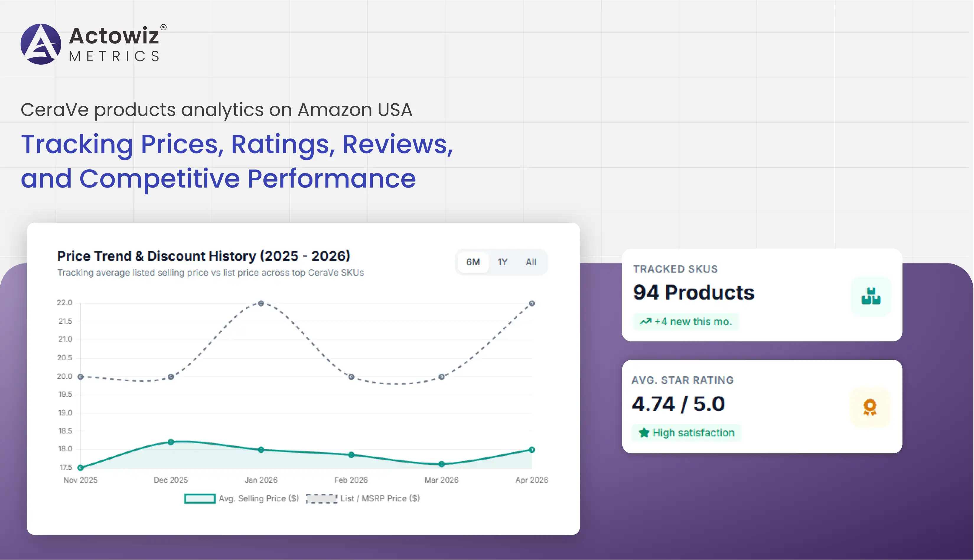
Task: Click the star rating award ribbon icon
Action: 870,407
